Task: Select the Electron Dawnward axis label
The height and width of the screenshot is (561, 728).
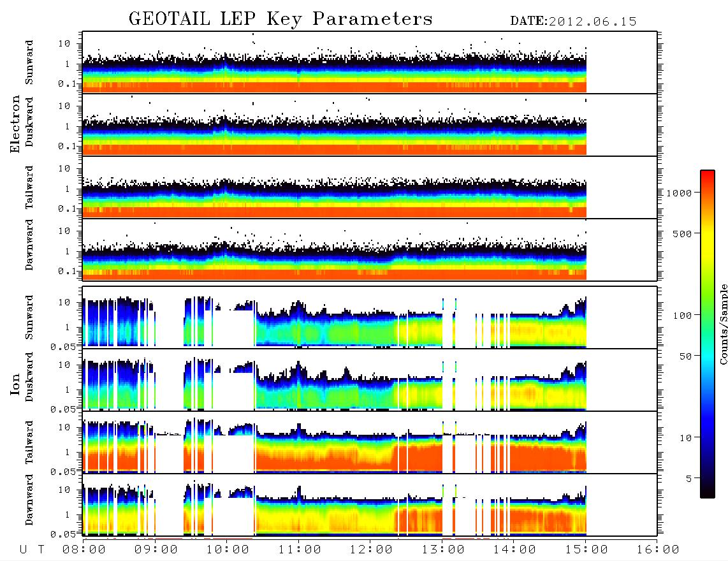Action: pyautogui.click(x=29, y=245)
